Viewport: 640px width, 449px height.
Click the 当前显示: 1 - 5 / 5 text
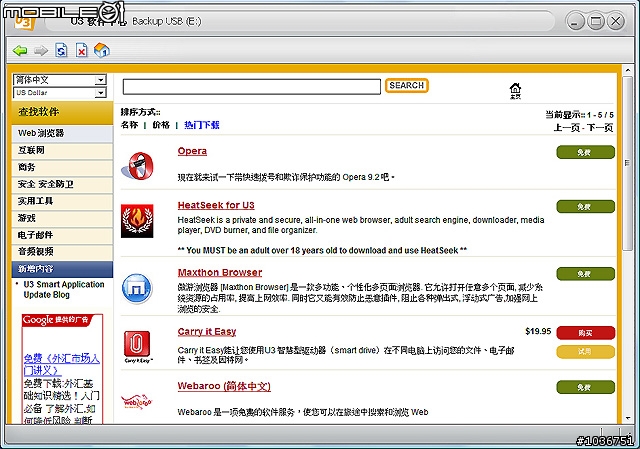(x=580, y=115)
